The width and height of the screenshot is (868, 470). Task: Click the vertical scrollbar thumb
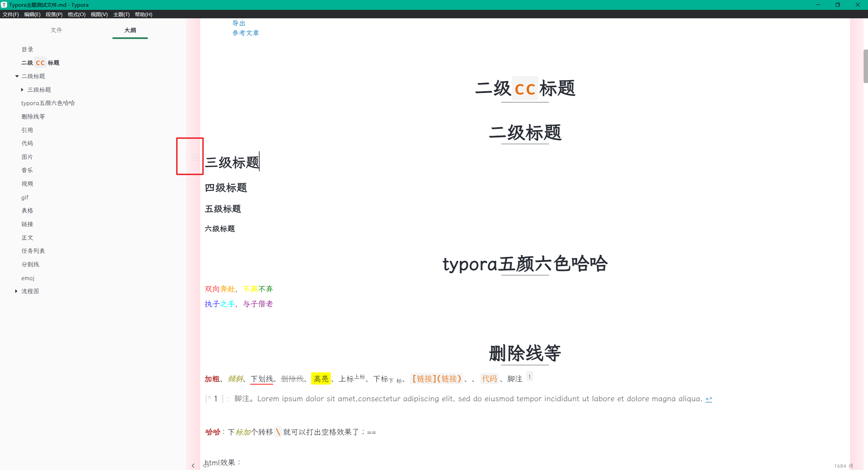click(866, 66)
